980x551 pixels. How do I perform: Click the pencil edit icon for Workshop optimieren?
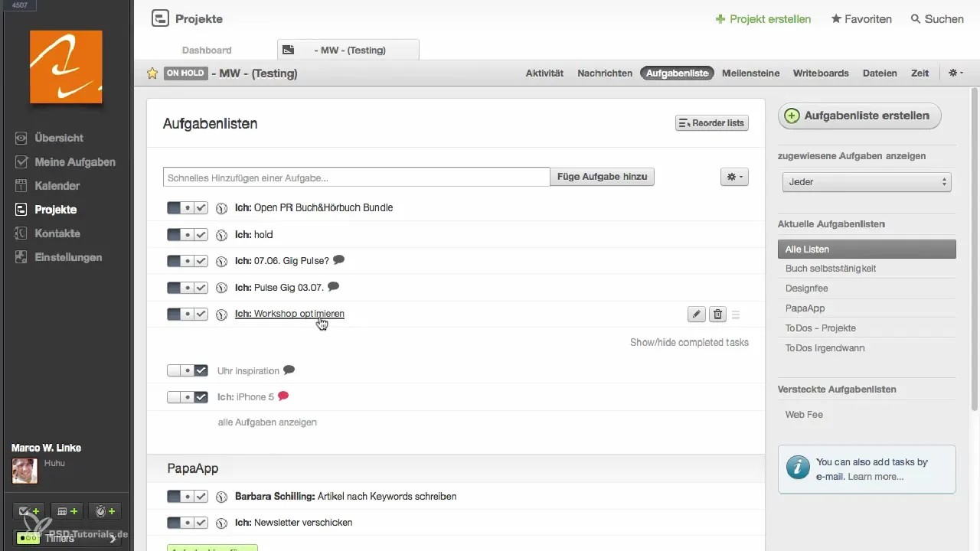[696, 315]
